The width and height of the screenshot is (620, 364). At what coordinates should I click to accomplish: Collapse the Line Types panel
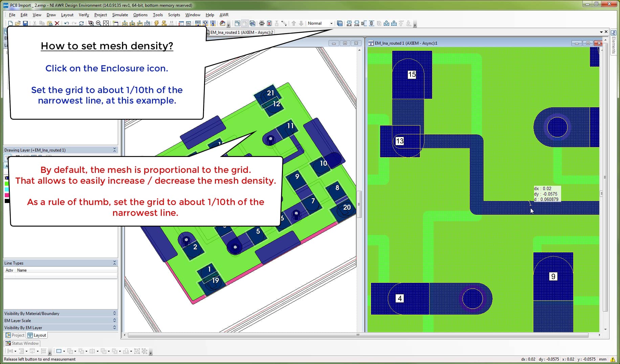[114, 263]
